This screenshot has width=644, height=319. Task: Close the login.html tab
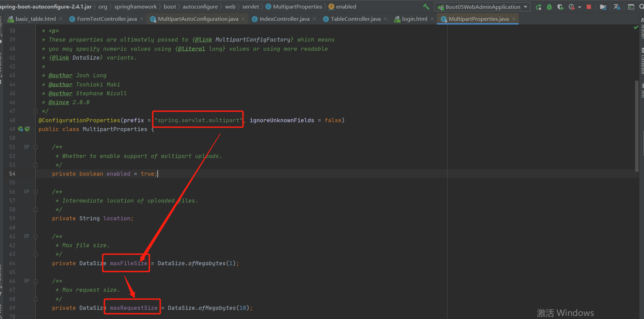[432, 19]
